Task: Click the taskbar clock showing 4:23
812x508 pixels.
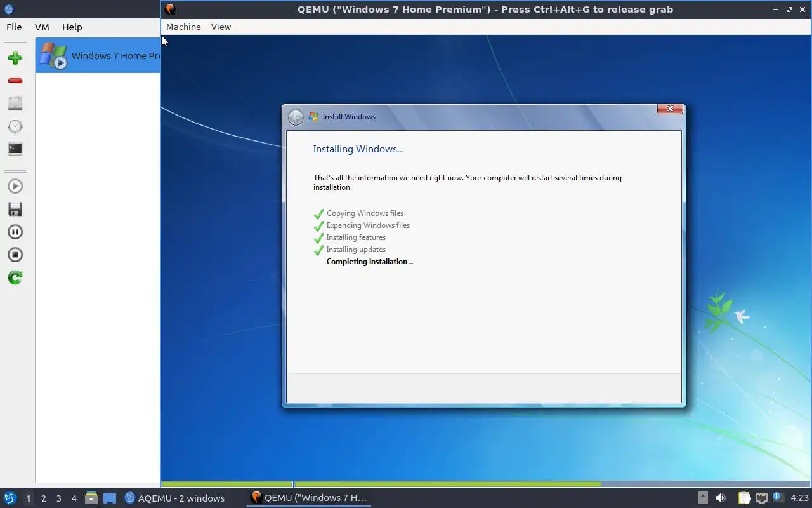Action: [799, 498]
